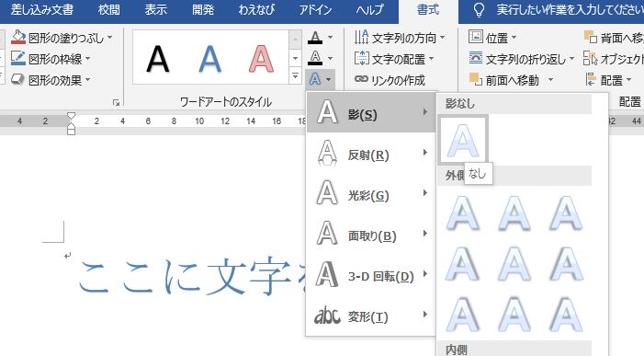Open the ヘルプ tab
Image resolution: width=644 pixels, height=356 pixels.
pos(369,9)
